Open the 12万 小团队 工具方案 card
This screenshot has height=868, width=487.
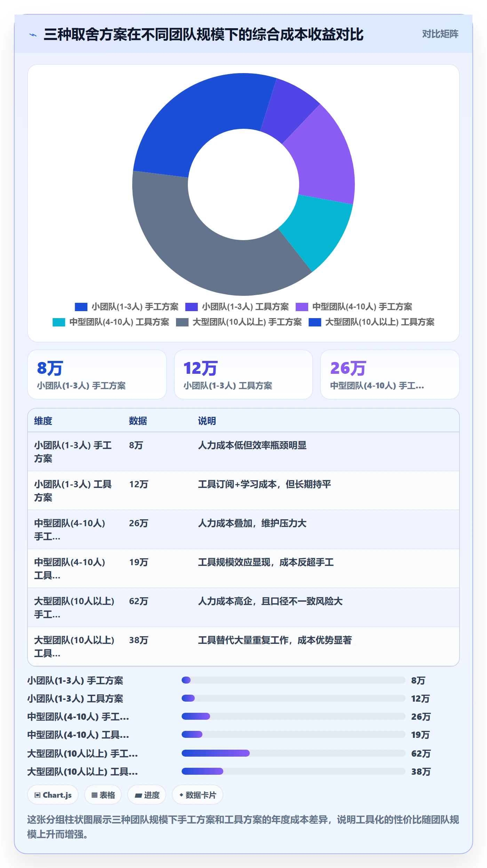coord(243,374)
